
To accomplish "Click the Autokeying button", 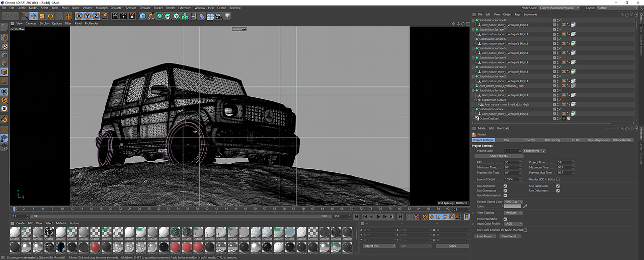I will click(416, 217).
